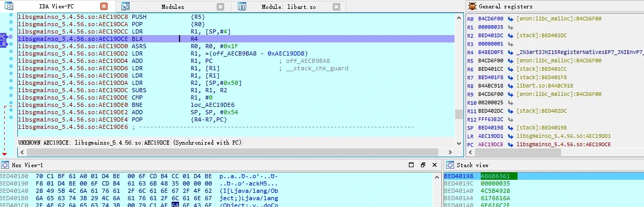Click disassembly vertical scrollbar up arrow
Viewport: 644px width, 207px height.
pos(459,18)
